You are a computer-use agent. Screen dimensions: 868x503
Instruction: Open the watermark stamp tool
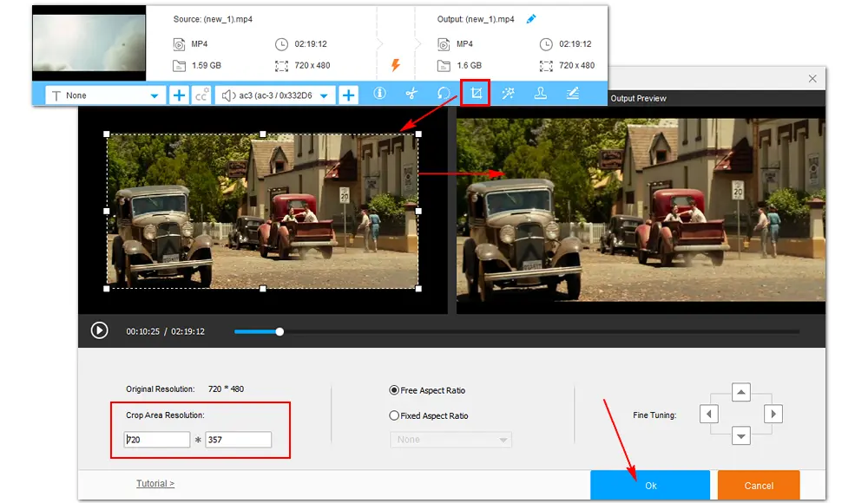click(540, 94)
